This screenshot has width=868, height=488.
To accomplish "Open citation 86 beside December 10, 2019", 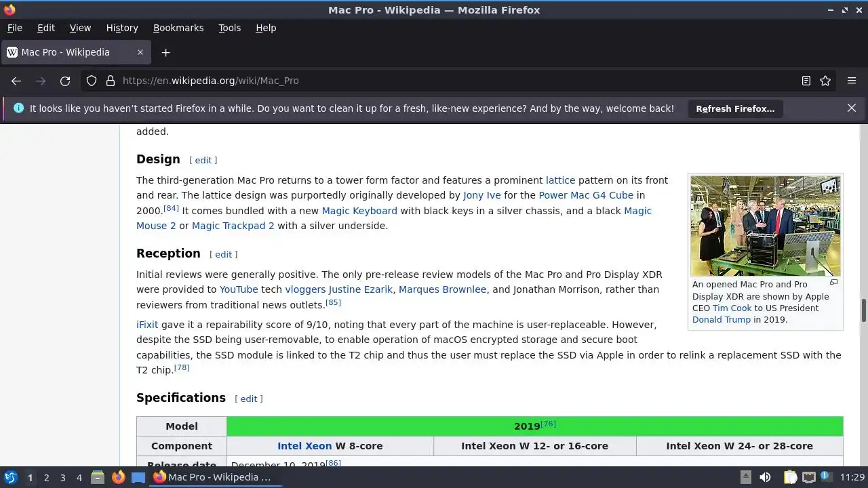I will [x=333, y=463].
